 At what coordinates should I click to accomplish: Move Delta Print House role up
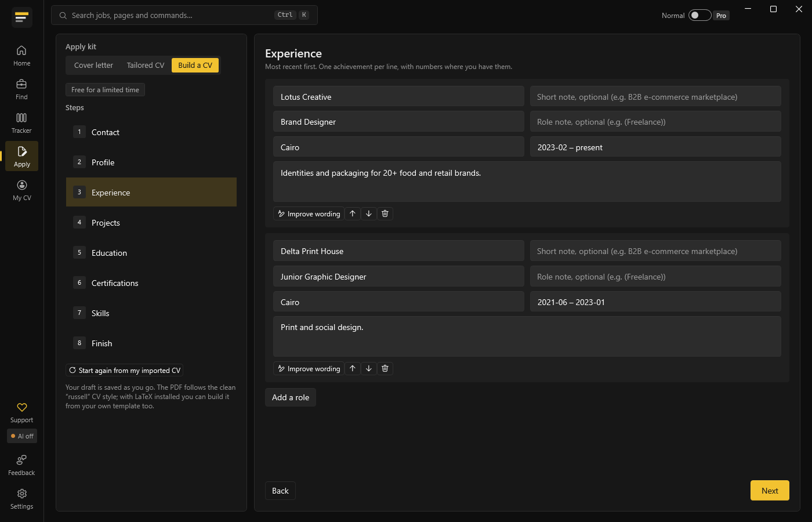coord(353,368)
